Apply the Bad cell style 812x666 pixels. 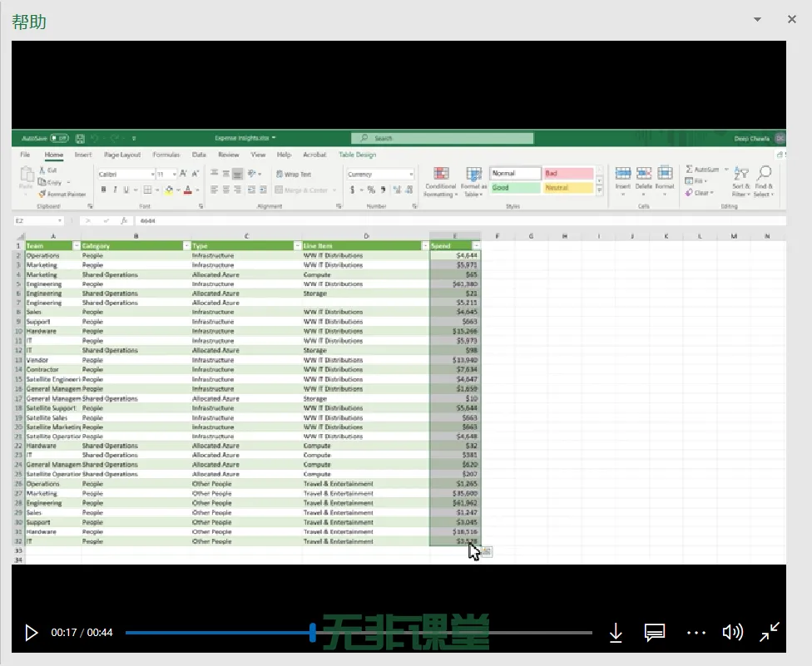coord(568,174)
